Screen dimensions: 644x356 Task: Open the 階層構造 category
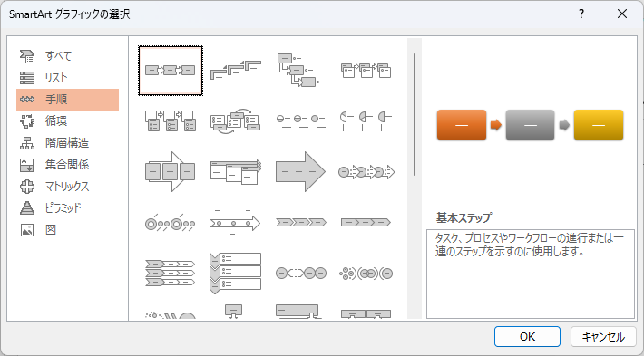tap(67, 143)
